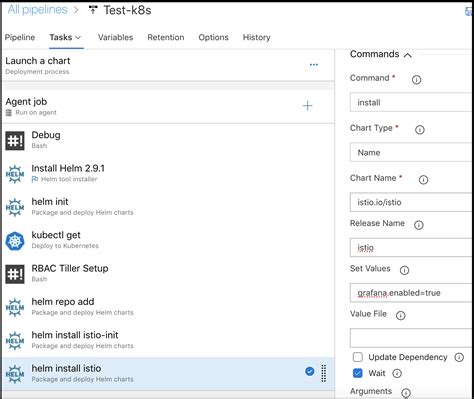Select the helm install istio-init task
The width and height of the screenshot is (474, 399).
click(x=168, y=340)
